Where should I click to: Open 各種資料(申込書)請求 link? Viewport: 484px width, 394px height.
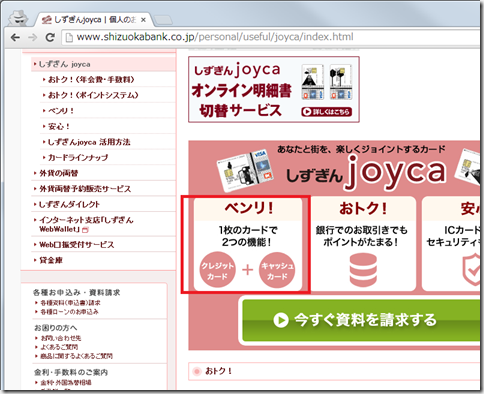tap(70, 303)
